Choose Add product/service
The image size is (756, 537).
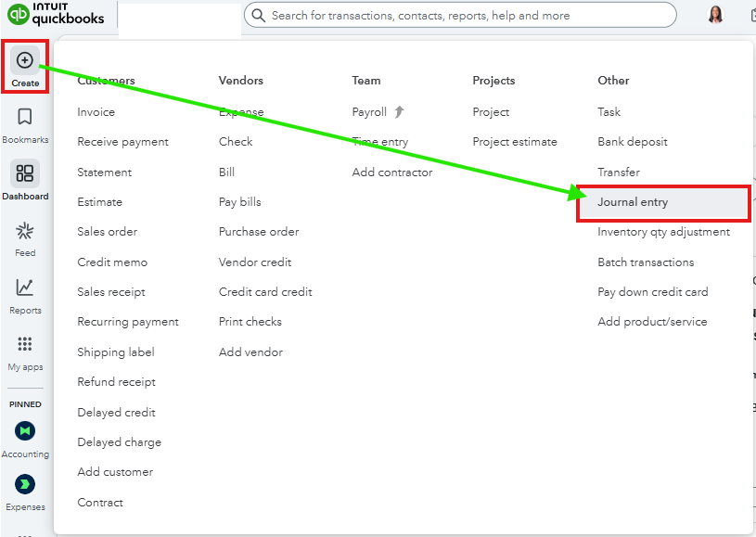point(652,322)
